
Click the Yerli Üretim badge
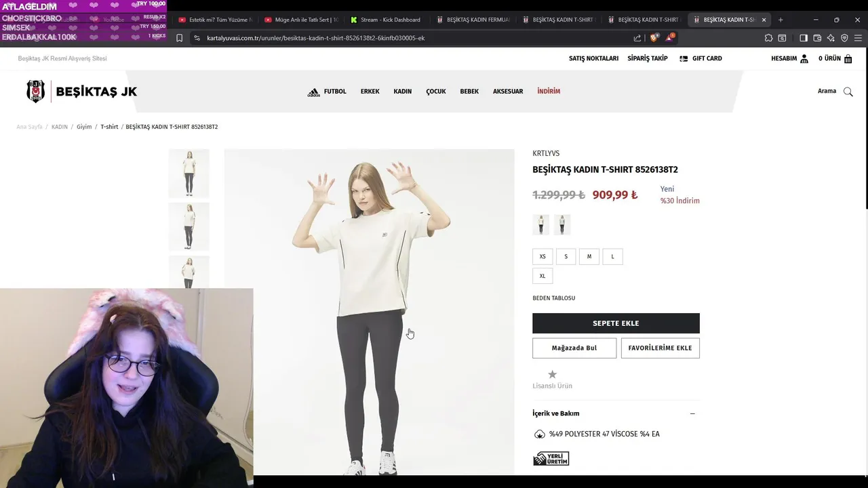(551, 459)
